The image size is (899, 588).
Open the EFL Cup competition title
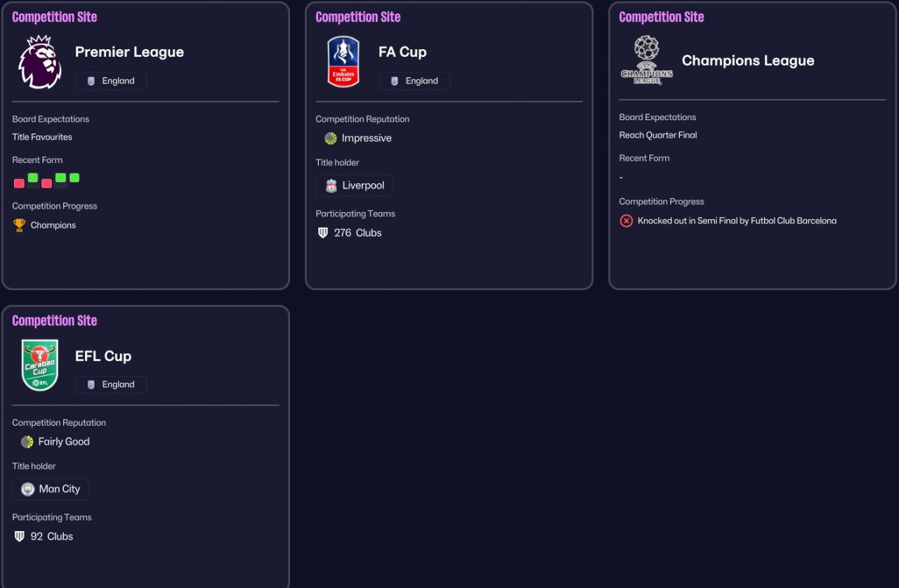point(103,355)
